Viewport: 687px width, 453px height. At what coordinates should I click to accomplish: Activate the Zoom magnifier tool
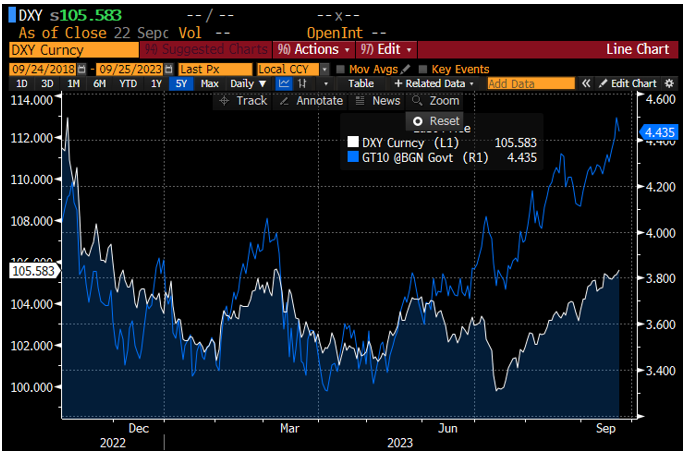436,101
